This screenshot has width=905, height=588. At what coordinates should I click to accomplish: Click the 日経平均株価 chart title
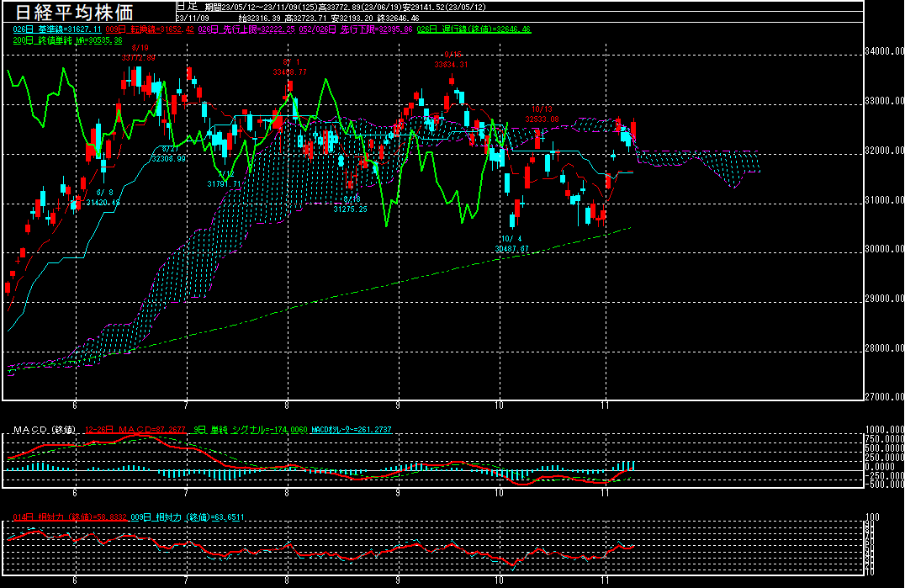click(74, 12)
